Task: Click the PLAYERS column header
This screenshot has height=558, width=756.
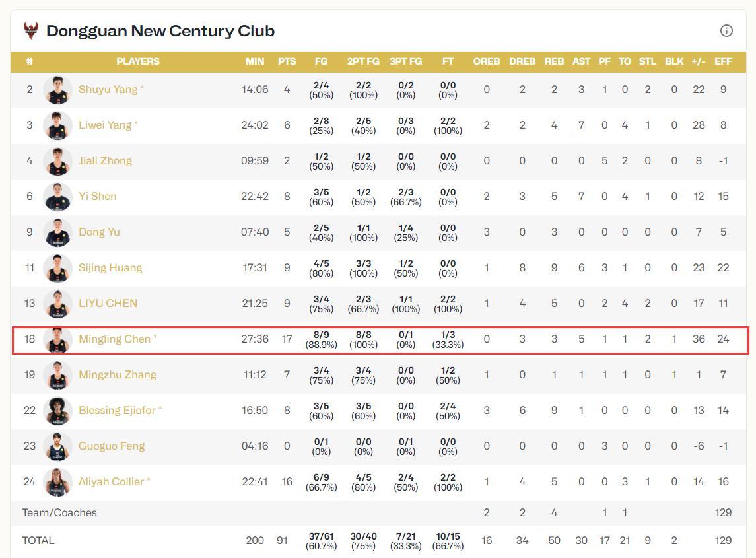Action: pyautogui.click(x=138, y=61)
